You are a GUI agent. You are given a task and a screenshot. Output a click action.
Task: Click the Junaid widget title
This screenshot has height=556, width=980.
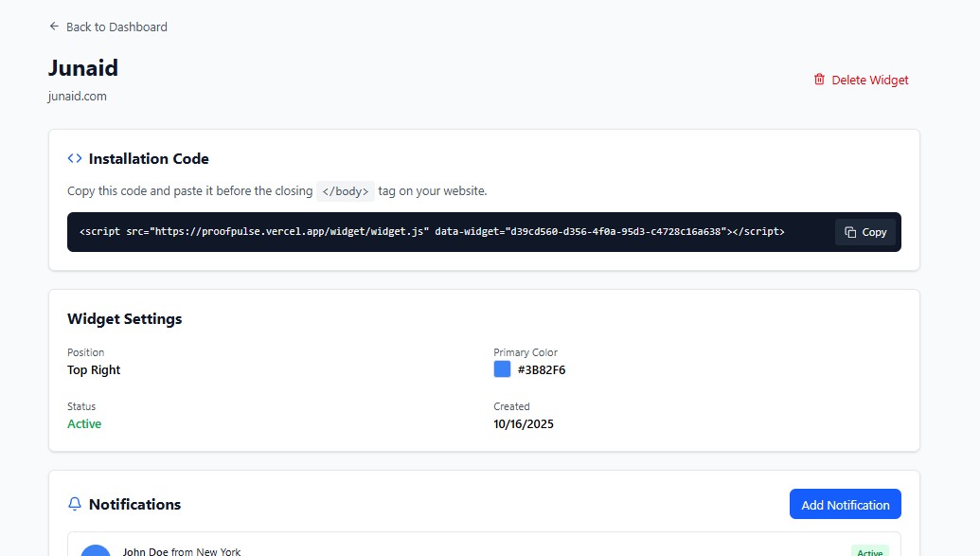point(83,67)
